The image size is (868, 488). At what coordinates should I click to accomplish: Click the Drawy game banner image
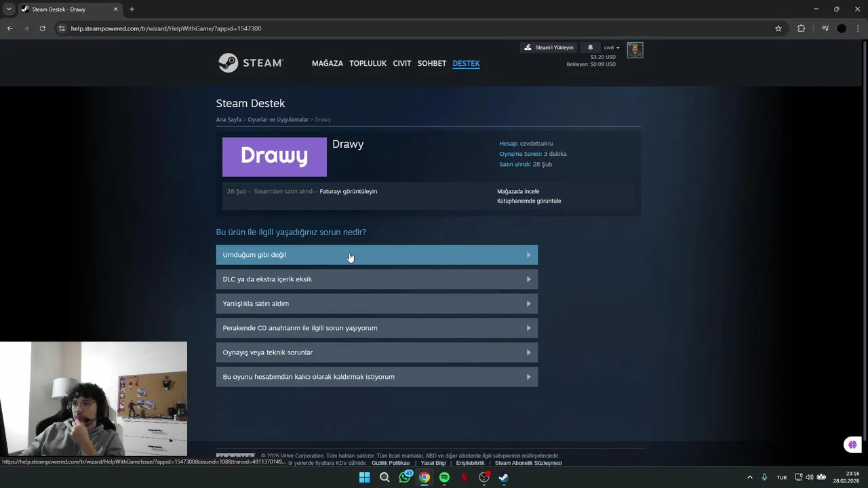point(275,157)
